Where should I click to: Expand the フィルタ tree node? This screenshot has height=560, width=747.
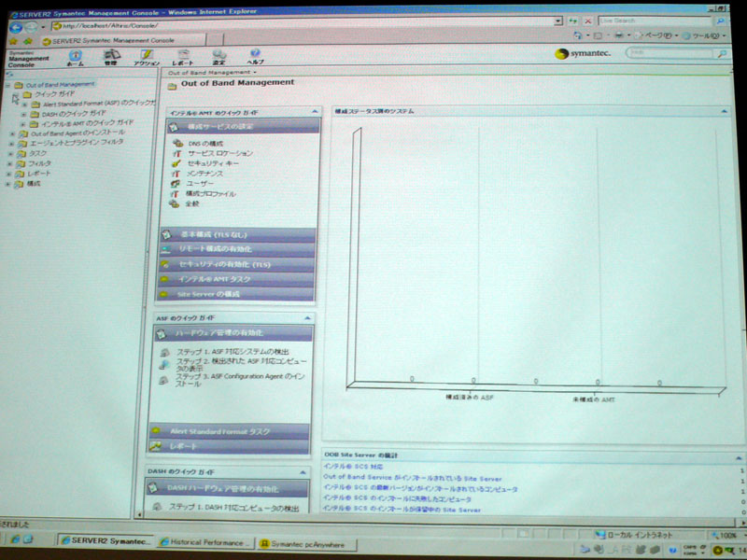point(9,164)
